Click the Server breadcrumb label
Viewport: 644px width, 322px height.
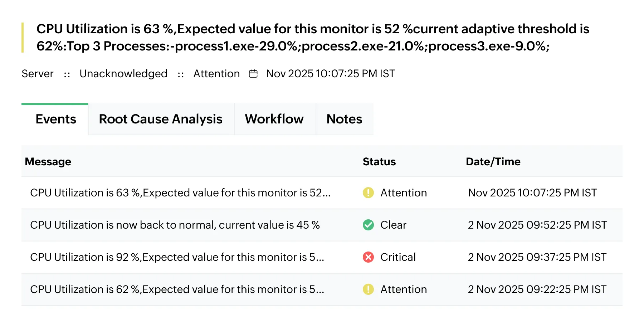(x=37, y=73)
